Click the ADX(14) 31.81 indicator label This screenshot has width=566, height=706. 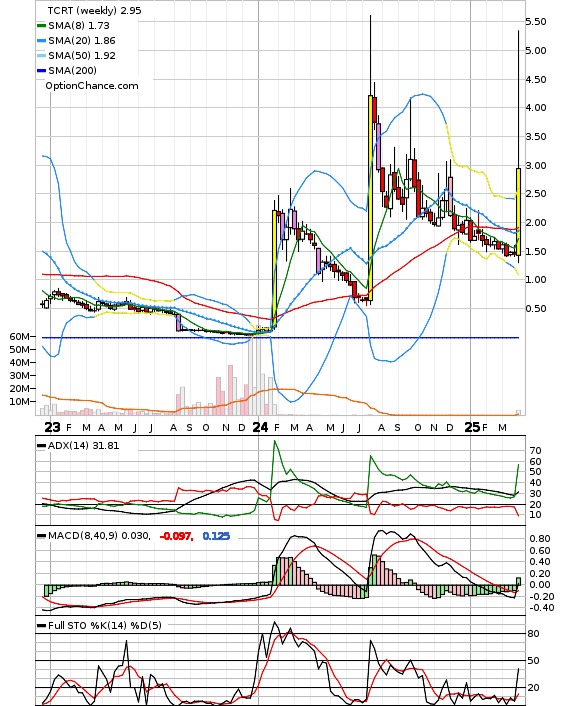pos(84,446)
